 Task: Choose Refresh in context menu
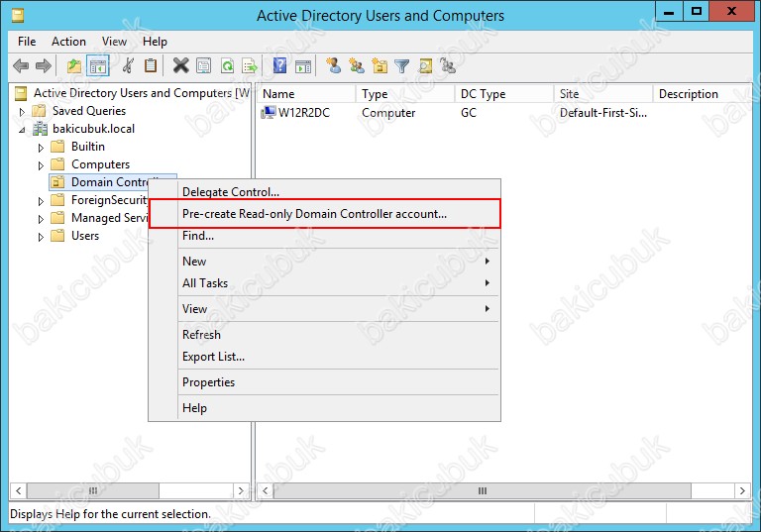click(x=325, y=335)
